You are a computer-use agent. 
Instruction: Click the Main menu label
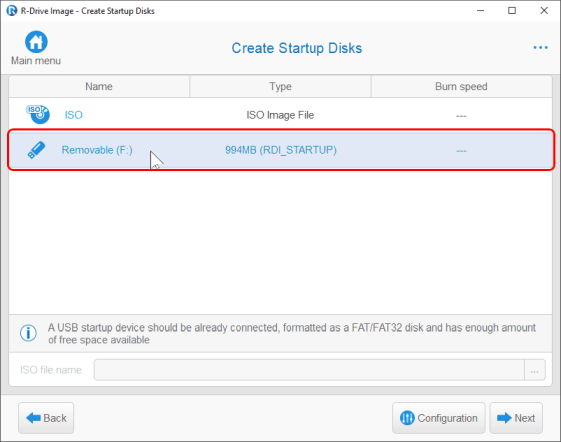[x=36, y=60]
